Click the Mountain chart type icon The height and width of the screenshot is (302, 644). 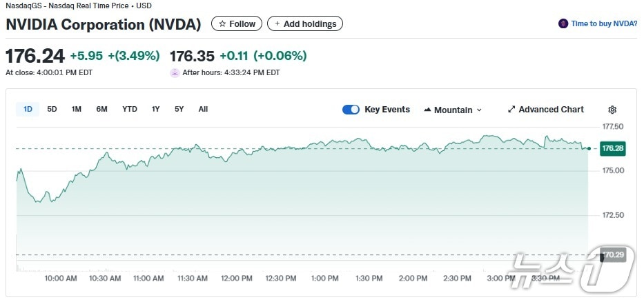pos(427,110)
